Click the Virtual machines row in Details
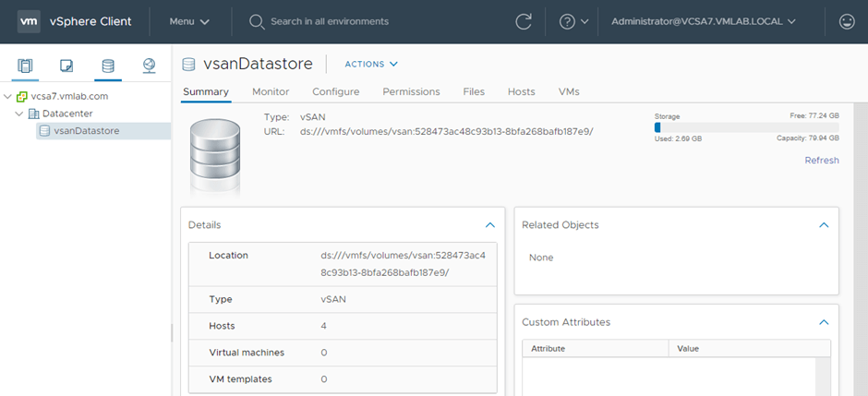 click(x=343, y=353)
